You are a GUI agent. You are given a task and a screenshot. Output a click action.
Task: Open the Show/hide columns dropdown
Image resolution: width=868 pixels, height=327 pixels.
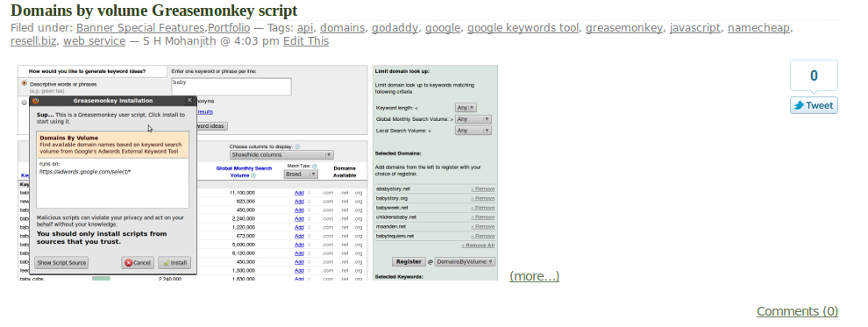pos(281,155)
